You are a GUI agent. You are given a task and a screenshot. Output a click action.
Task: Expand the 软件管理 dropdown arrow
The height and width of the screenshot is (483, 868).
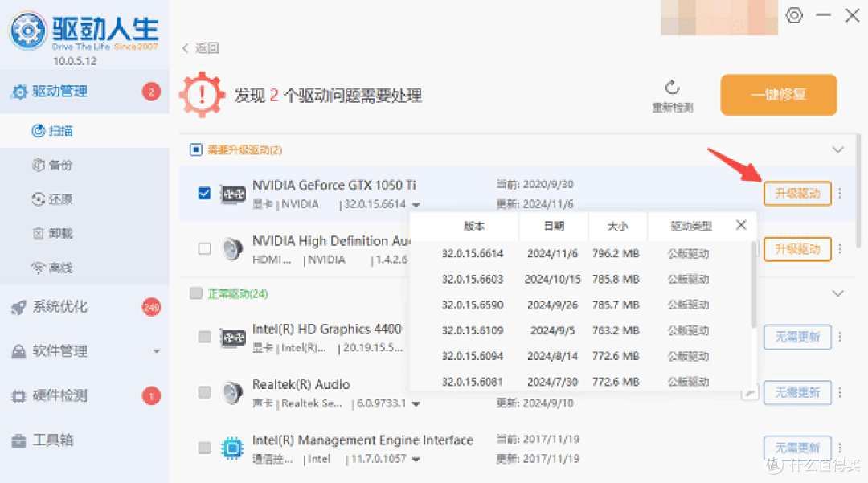(x=157, y=351)
